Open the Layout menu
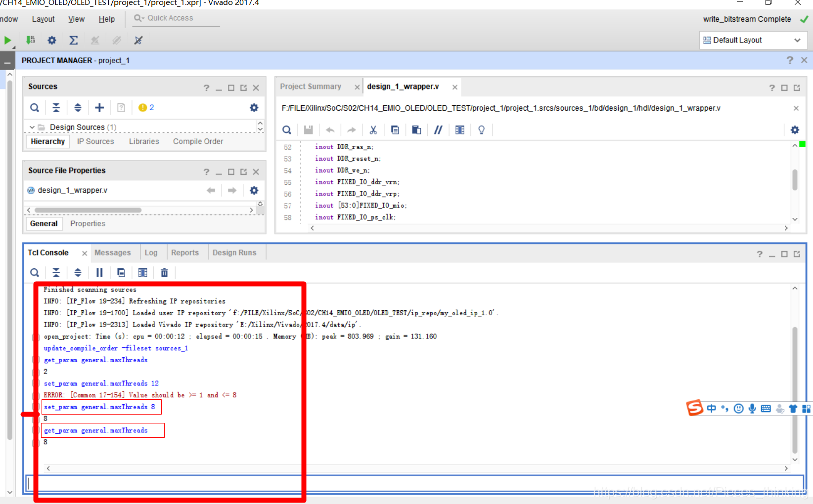The image size is (813, 504). (x=43, y=19)
